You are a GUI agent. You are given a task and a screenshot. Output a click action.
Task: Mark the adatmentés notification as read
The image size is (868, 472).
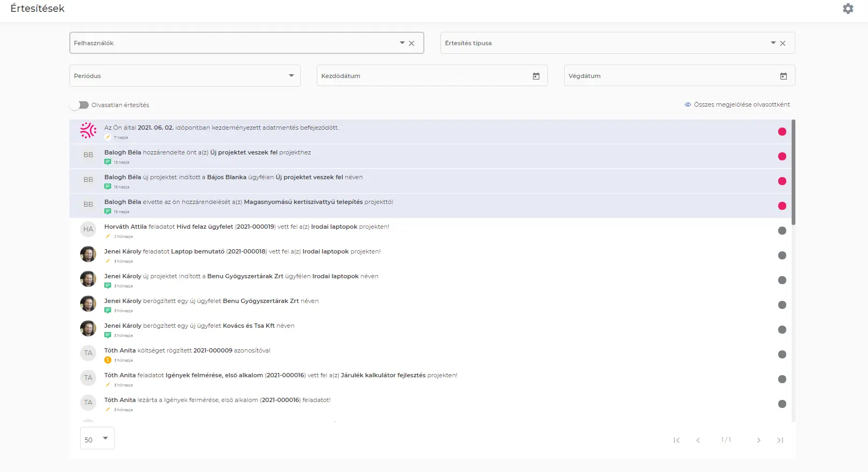(x=782, y=132)
